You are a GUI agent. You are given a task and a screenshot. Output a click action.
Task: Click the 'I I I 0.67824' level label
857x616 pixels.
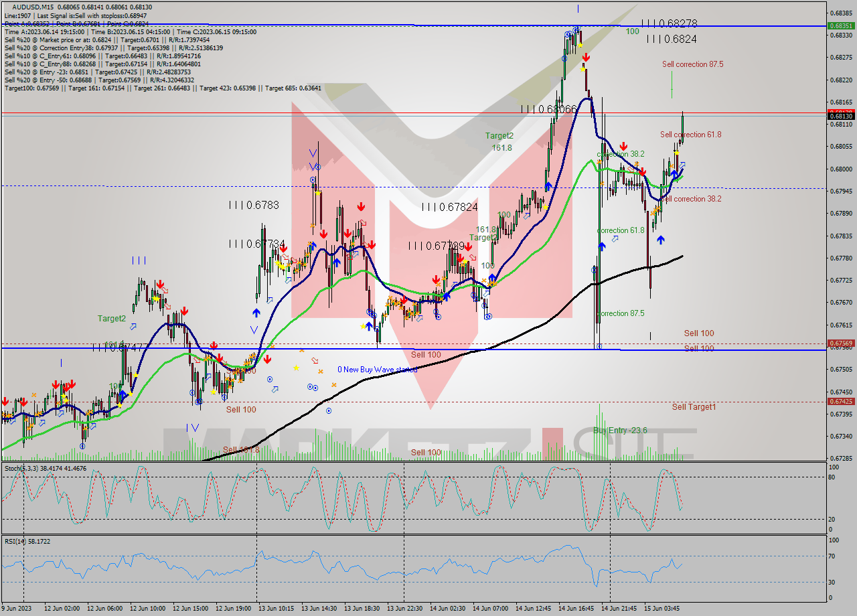pos(449,207)
